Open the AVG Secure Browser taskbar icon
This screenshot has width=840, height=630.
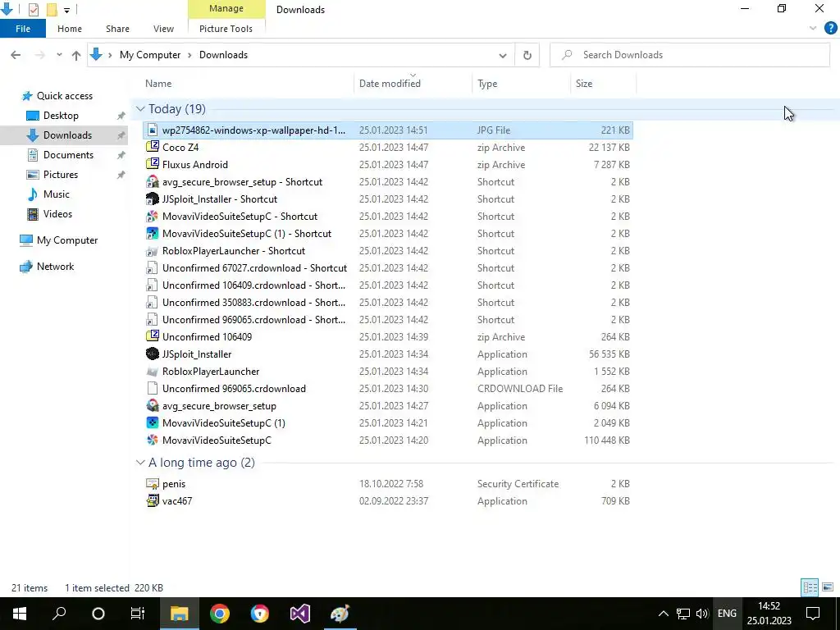(260, 614)
